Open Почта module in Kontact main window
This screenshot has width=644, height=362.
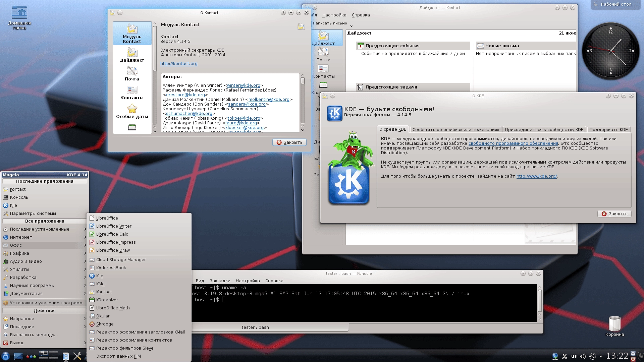[x=323, y=55]
